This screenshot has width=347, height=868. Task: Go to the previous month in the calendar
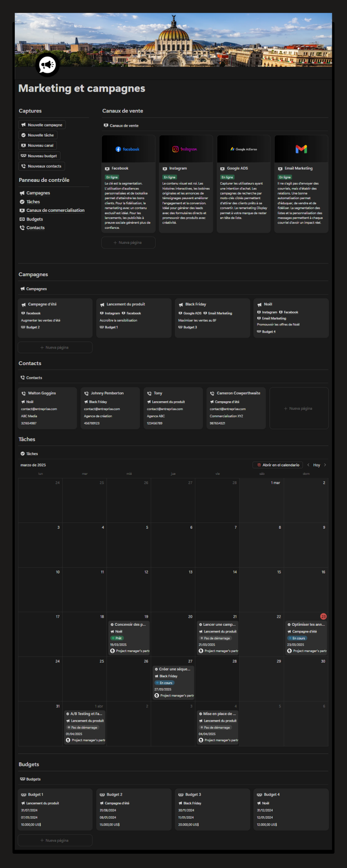(308, 465)
